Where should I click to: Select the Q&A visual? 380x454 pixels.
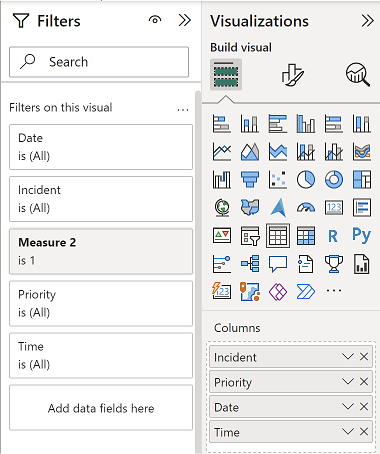(278, 264)
